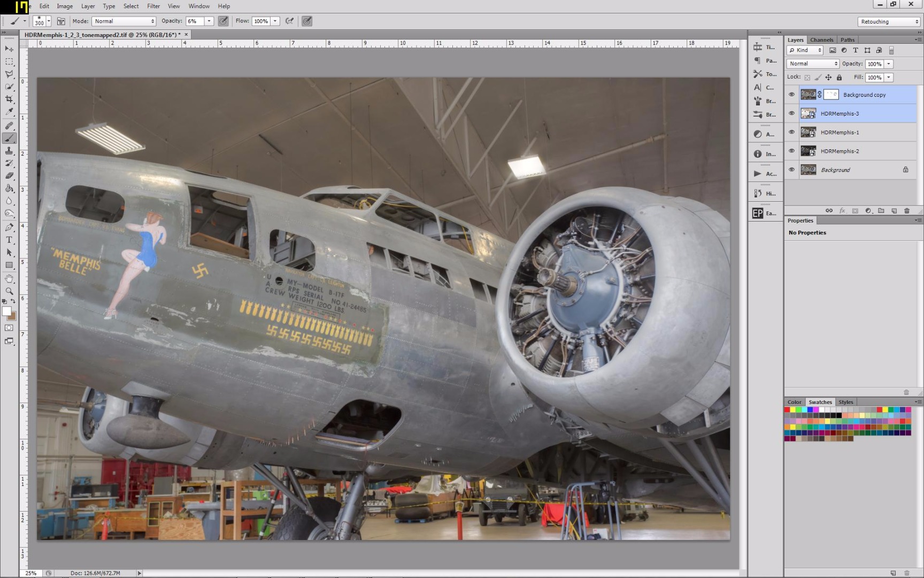Swap foreground and background colors

click(x=13, y=301)
